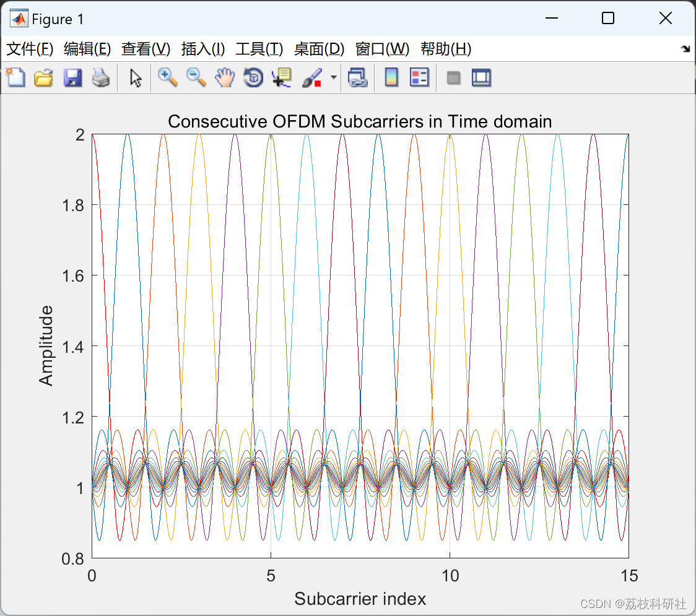
Task: Open the brush tool dropdown arrow
Action: click(x=333, y=77)
